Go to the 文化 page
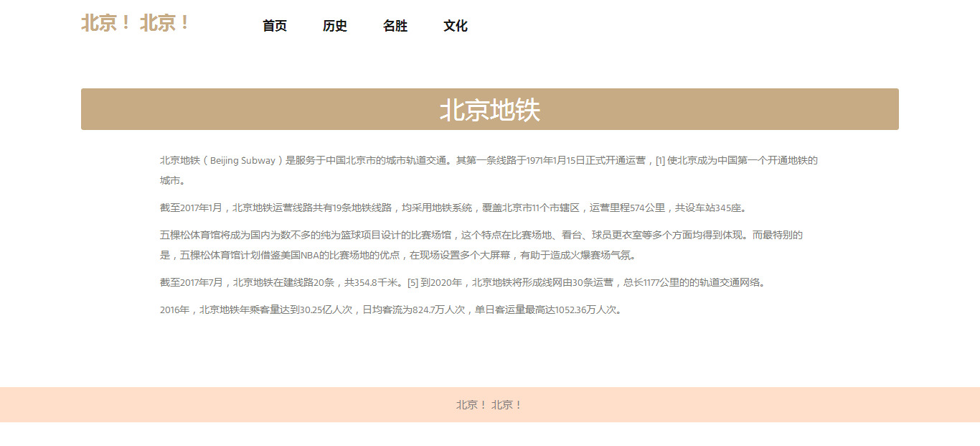The height and width of the screenshot is (446, 980). (456, 26)
